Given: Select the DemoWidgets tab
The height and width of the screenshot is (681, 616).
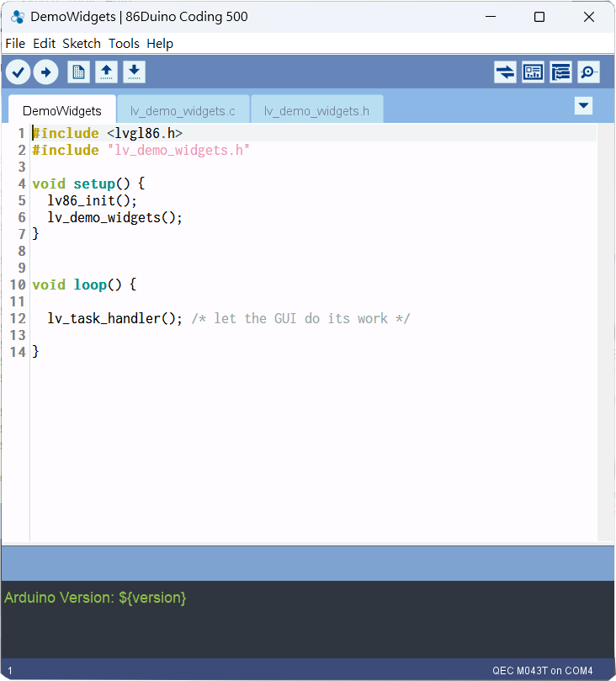Looking at the screenshot, I should point(62,111).
